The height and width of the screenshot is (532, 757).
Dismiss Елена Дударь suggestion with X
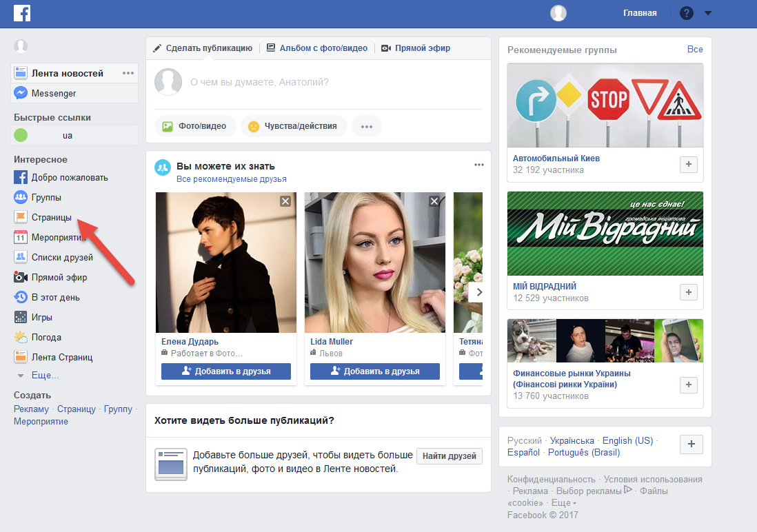click(x=285, y=201)
